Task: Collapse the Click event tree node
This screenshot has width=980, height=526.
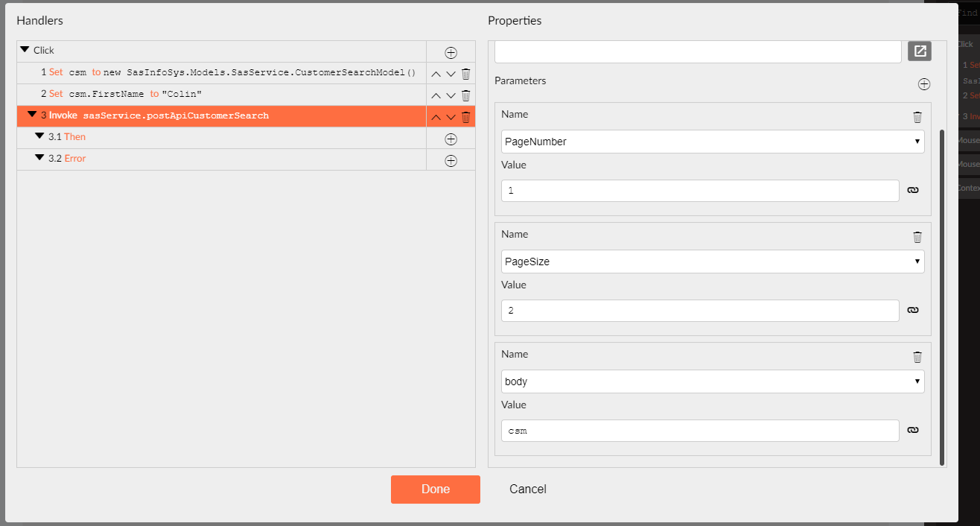Action: click(x=25, y=50)
